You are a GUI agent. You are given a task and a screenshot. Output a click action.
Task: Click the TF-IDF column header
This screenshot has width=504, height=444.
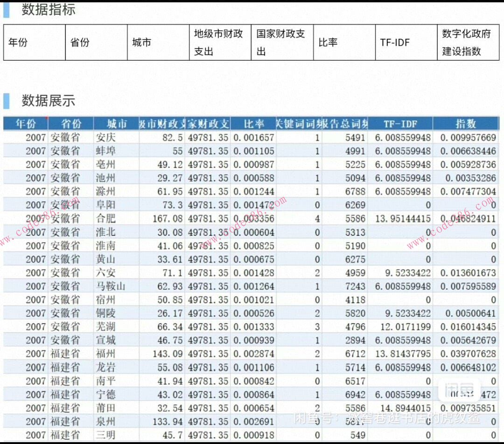(400, 125)
